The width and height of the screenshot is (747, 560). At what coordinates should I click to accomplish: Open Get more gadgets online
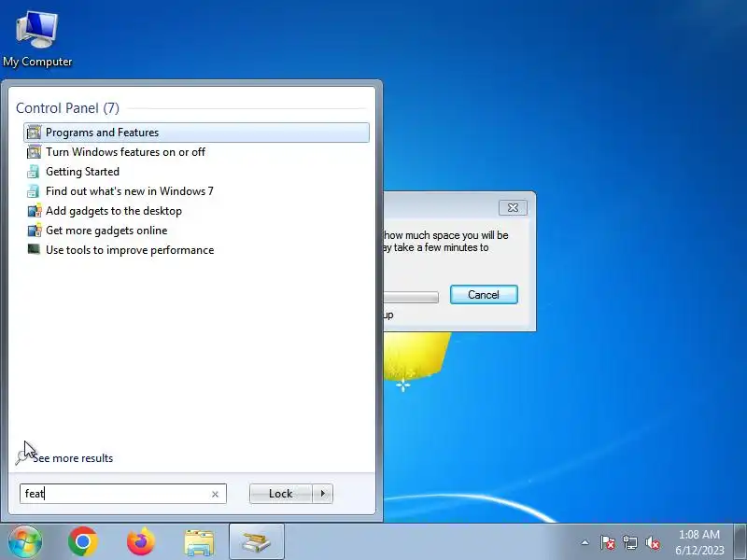(x=106, y=231)
